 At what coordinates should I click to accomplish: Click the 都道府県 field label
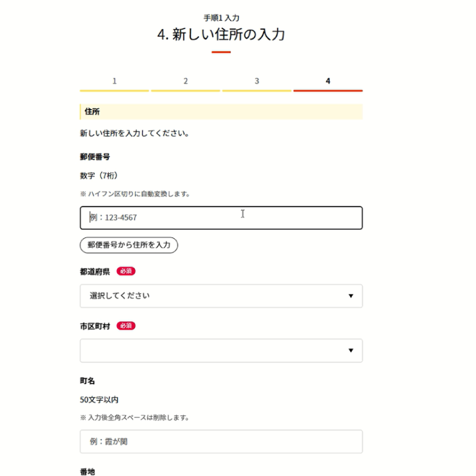coord(95,272)
